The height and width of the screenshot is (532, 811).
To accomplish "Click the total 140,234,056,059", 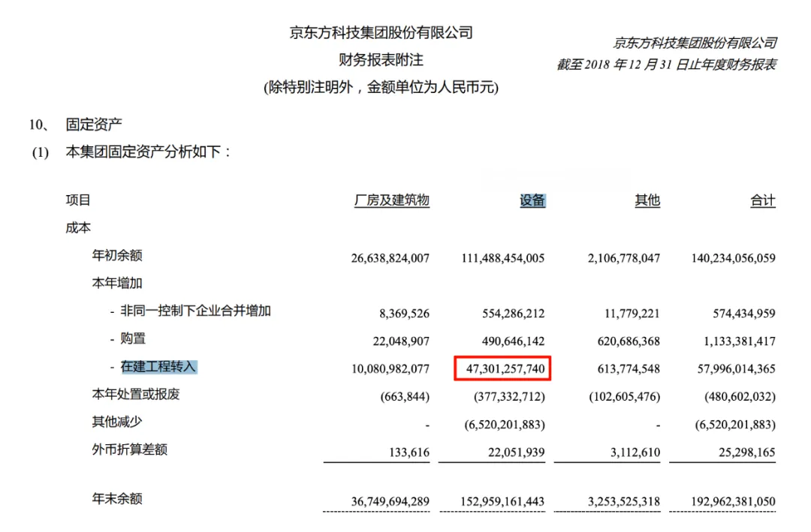I will (x=734, y=258).
